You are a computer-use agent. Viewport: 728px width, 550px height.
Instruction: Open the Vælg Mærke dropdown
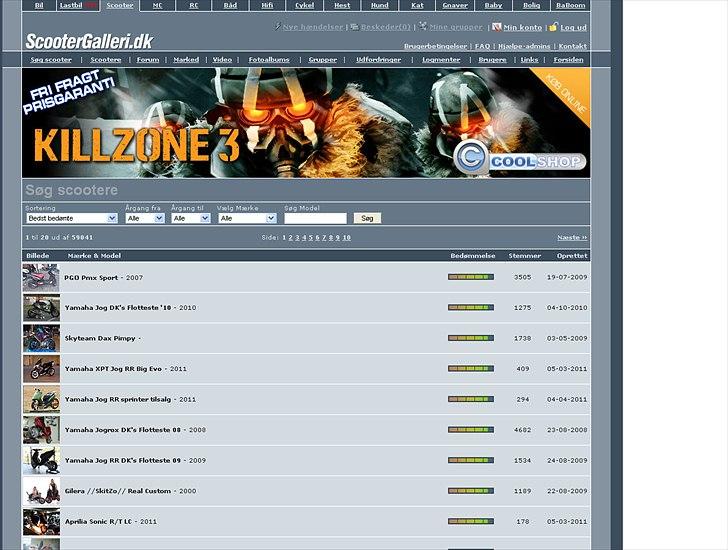[246, 218]
